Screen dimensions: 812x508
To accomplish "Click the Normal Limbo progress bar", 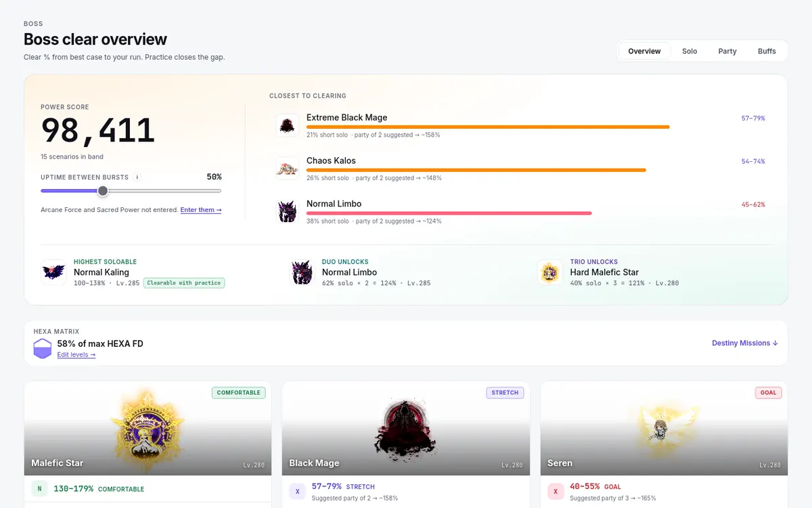I will coord(449,213).
